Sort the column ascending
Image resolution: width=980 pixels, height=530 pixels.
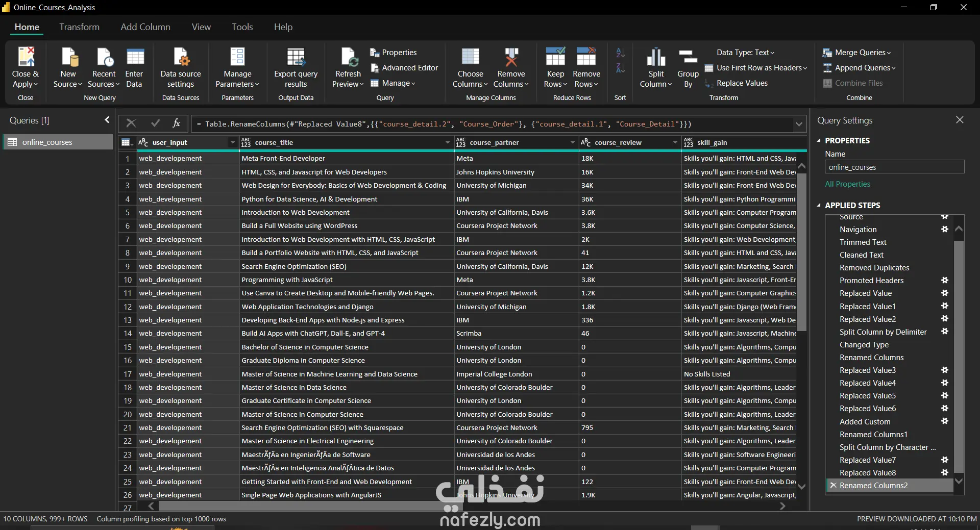pos(620,53)
